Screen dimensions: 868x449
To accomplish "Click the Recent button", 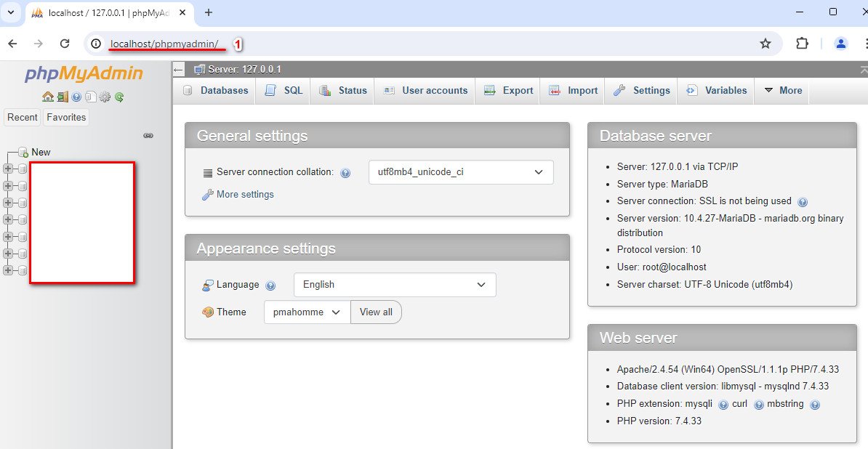I will coord(22,117).
